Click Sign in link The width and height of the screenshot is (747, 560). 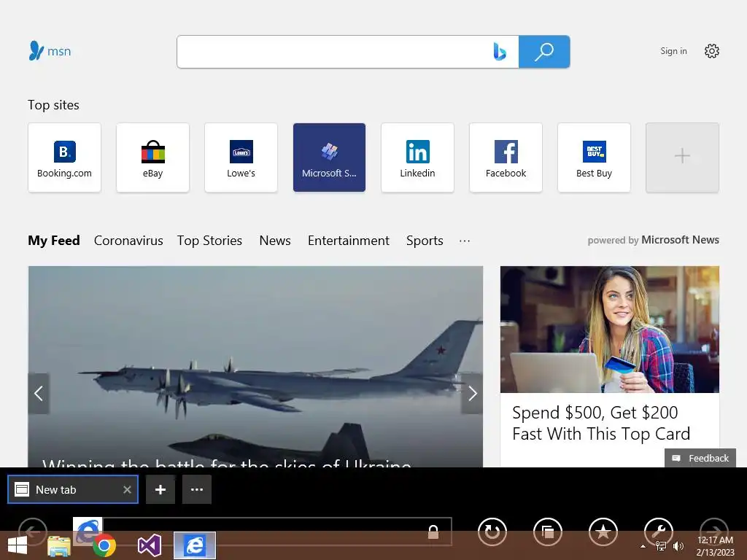click(x=673, y=51)
